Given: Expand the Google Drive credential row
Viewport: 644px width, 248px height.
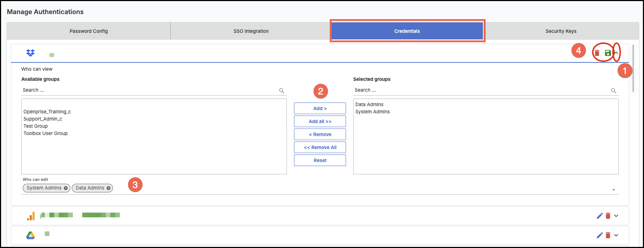Looking at the screenshot, I should click(616, 235).
